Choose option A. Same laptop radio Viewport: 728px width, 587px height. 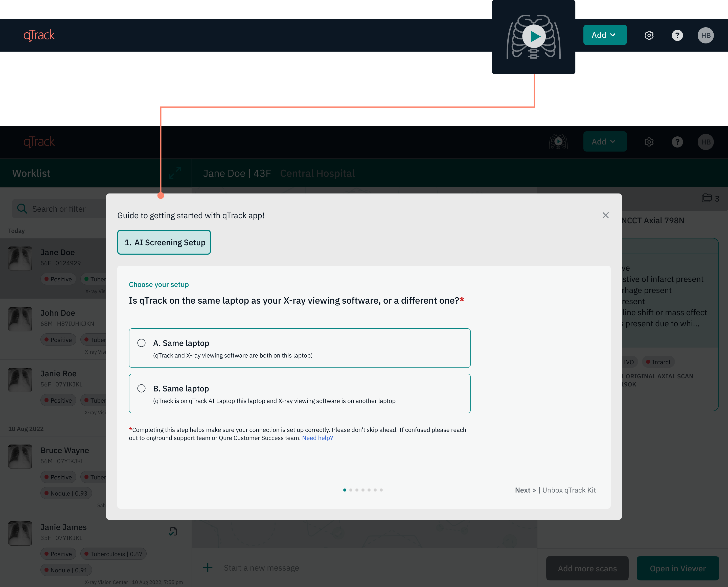[x=142, y=343]
